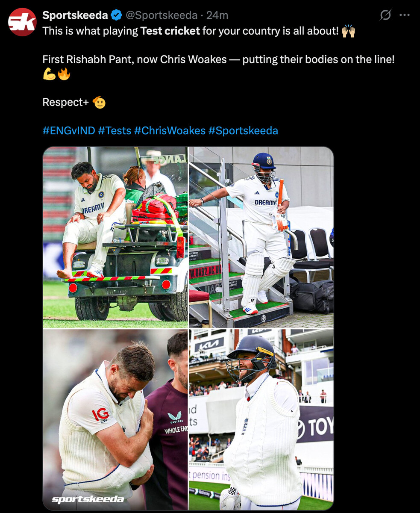The width and height of the screenshot is (420, 513).
Task: Click the flexed bicep emoji
Action: (x=49, y=74)
